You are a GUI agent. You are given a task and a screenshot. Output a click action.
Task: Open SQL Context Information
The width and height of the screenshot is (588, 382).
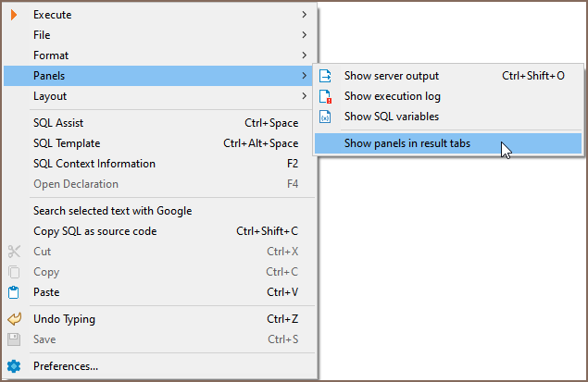(x=94, y=164)
